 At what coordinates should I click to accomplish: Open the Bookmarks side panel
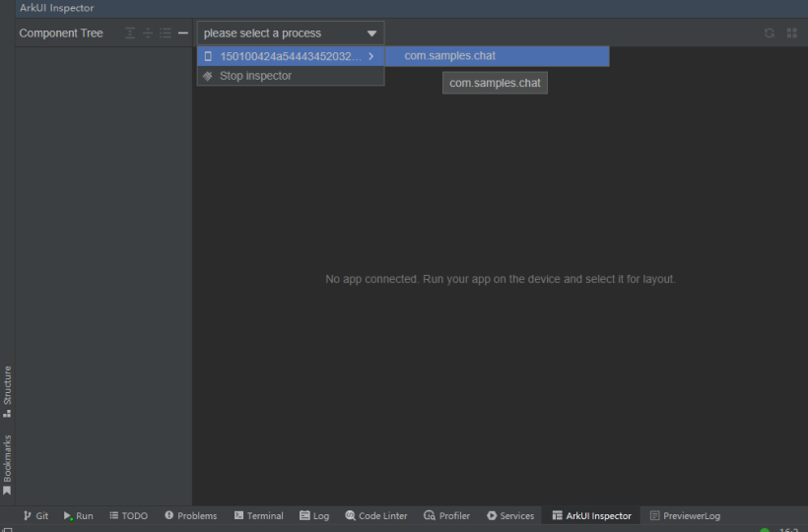coord(7,465)
